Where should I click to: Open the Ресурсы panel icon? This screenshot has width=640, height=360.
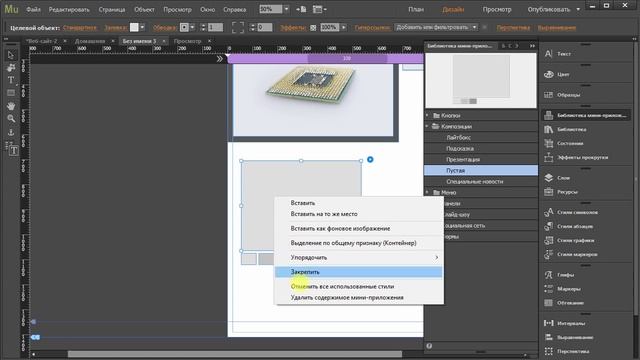549,191
